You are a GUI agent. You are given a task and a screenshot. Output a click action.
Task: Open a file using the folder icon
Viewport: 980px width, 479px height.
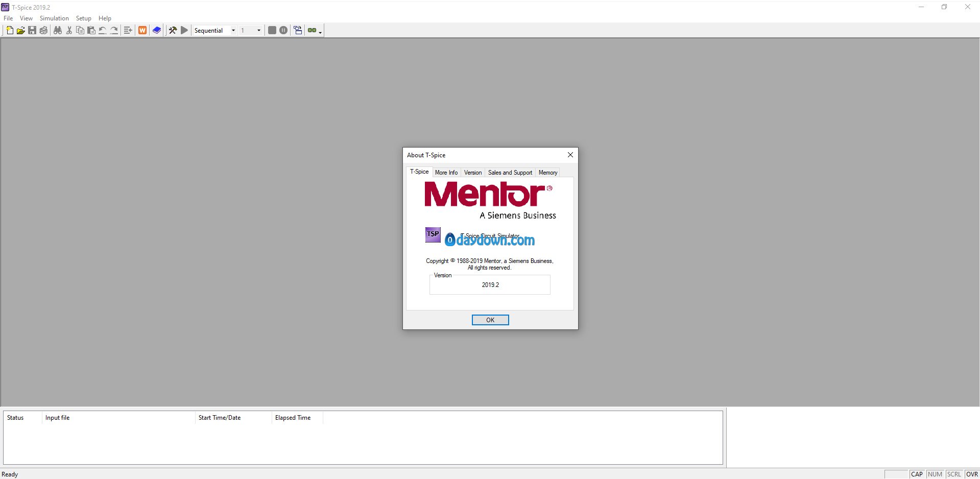21,31
